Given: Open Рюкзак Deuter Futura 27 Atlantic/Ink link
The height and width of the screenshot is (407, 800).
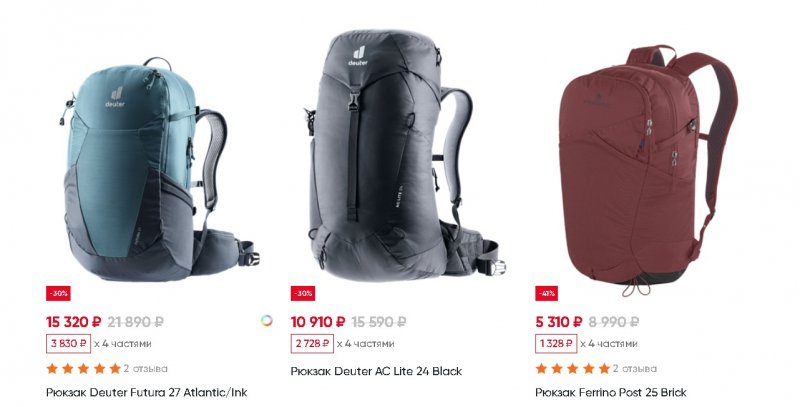Looking at the screenshot, I should click(x=147, y=393).
